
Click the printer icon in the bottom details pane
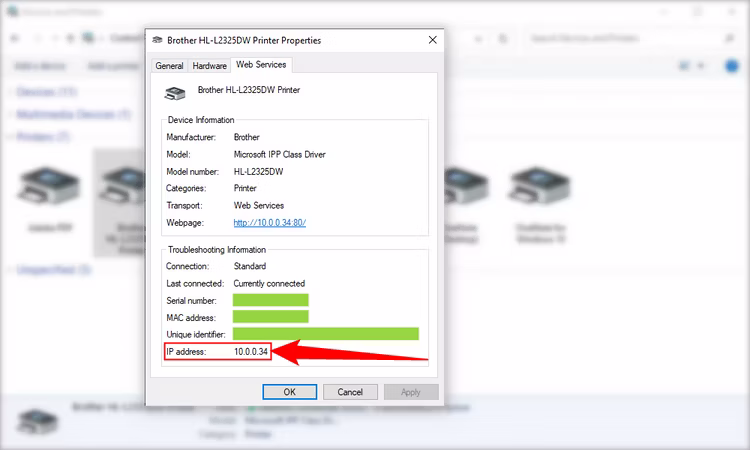tap(37, 422)
